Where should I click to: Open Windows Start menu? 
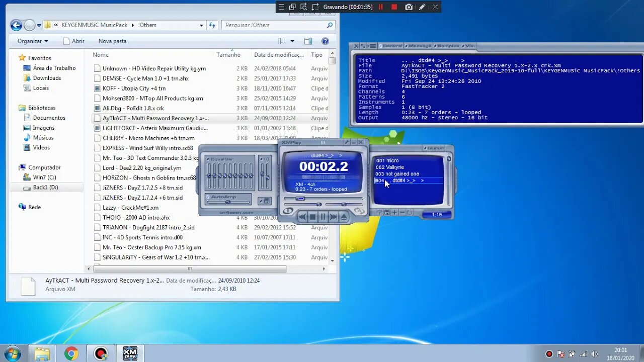point(12,353)
